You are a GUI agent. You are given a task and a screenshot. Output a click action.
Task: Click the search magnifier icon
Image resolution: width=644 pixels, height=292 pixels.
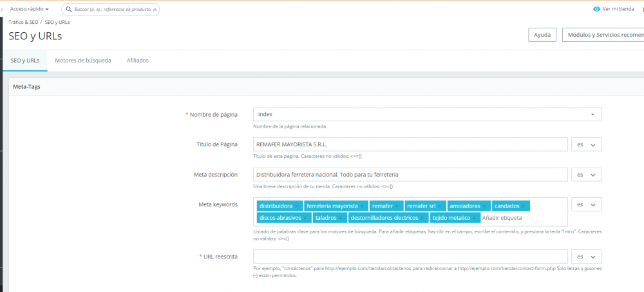click(x=69, y=9)
